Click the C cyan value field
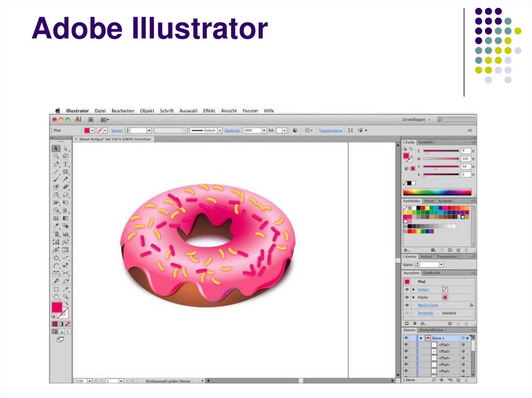Screen dimensions: 532x398 click(465, 151)
